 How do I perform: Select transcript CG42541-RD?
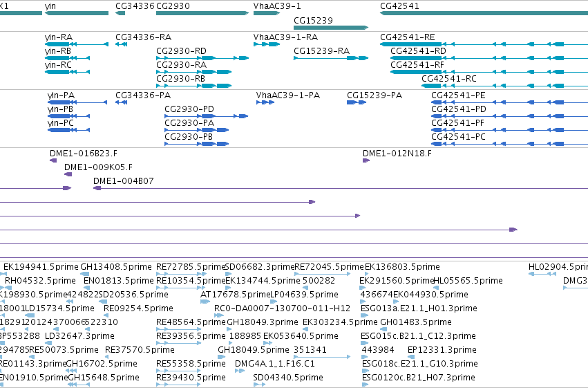(x=418, y=51)
